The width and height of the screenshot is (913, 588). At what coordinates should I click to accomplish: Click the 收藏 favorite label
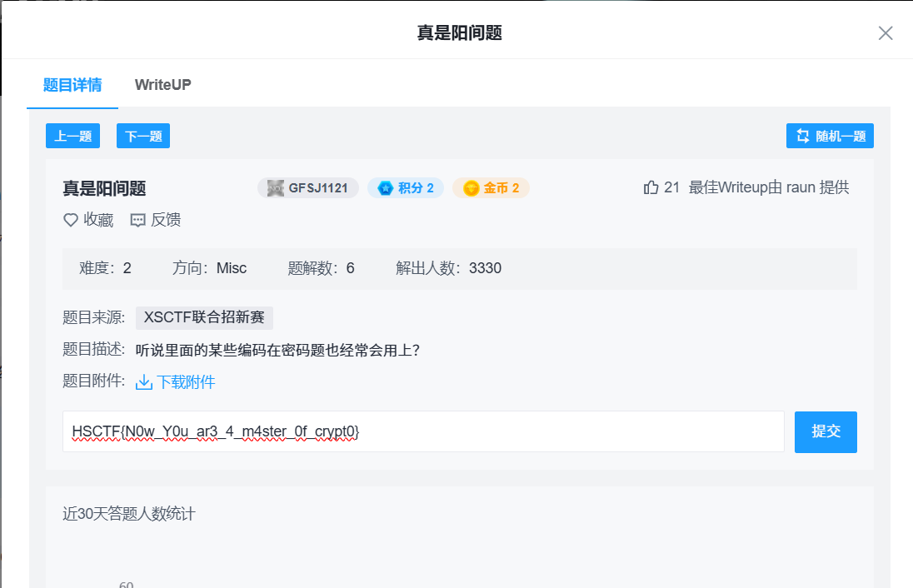pyautogui.click(x=98, y=220)
